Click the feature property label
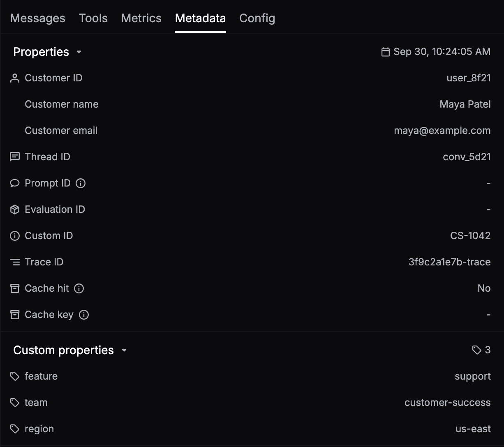The image size is (504, 447). point(41,376)
